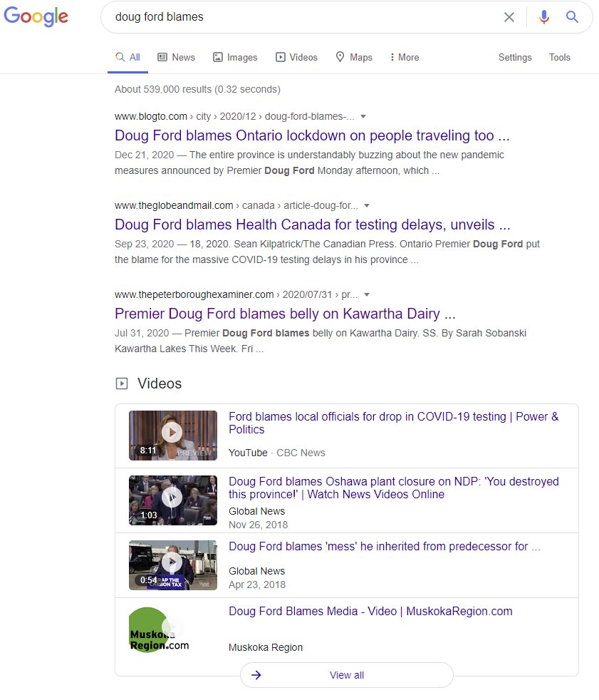This screenshot has width=599, height=700.
Task: Clear the search box with X icon
Action: pyautogui.click(x=509, y=17)
